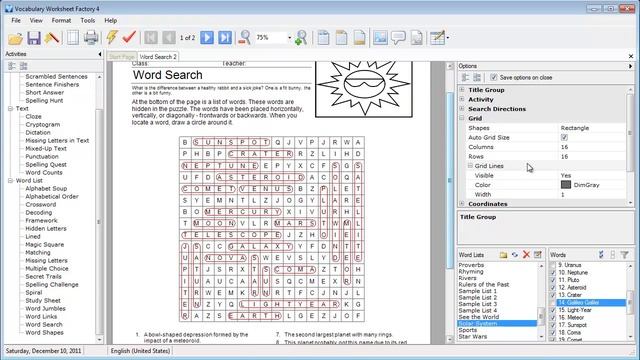This screenshot has height=360, width=640.
Task: Toggle Auto Grid Size checkbox
Action: pos(564,138)
